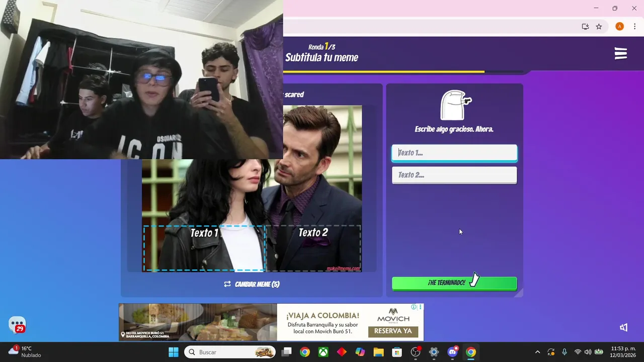The width and height of the screenshot is (644, 362).
Task: Expand the hidden system tray icons chevron
Action: [x=537, y=352]
